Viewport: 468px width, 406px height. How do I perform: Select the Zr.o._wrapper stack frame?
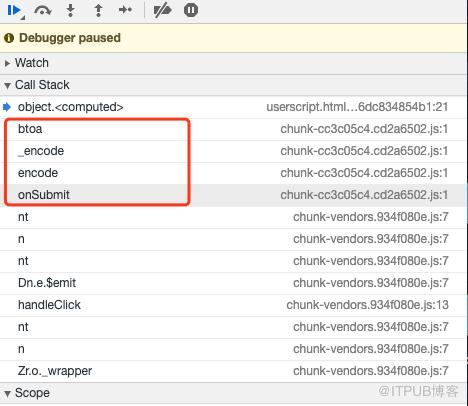point(233,371)
